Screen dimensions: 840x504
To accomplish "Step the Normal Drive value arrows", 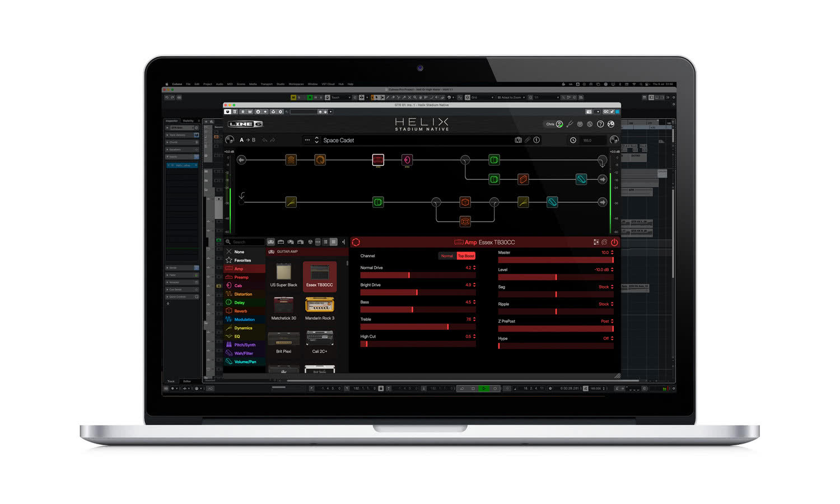I will pos(474,268).
